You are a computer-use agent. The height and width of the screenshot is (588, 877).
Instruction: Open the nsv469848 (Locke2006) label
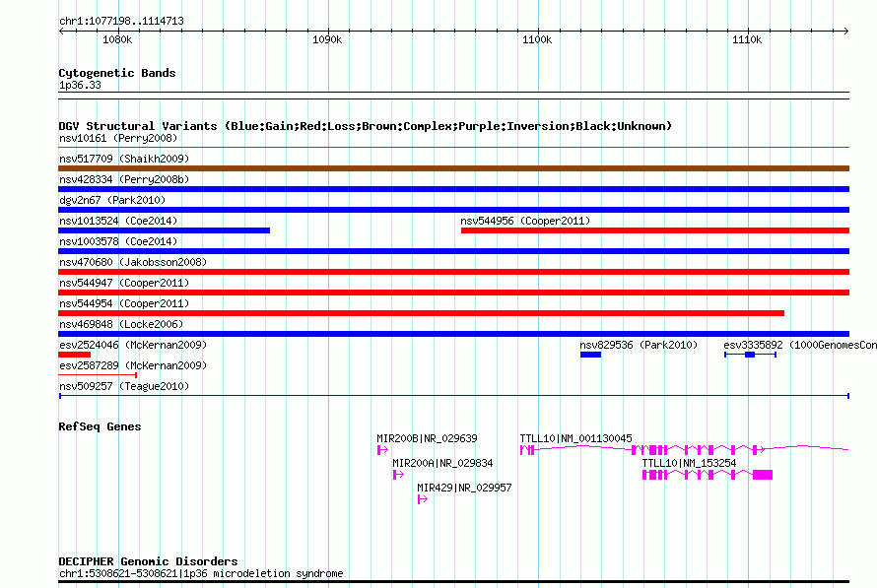pos(121,324)
